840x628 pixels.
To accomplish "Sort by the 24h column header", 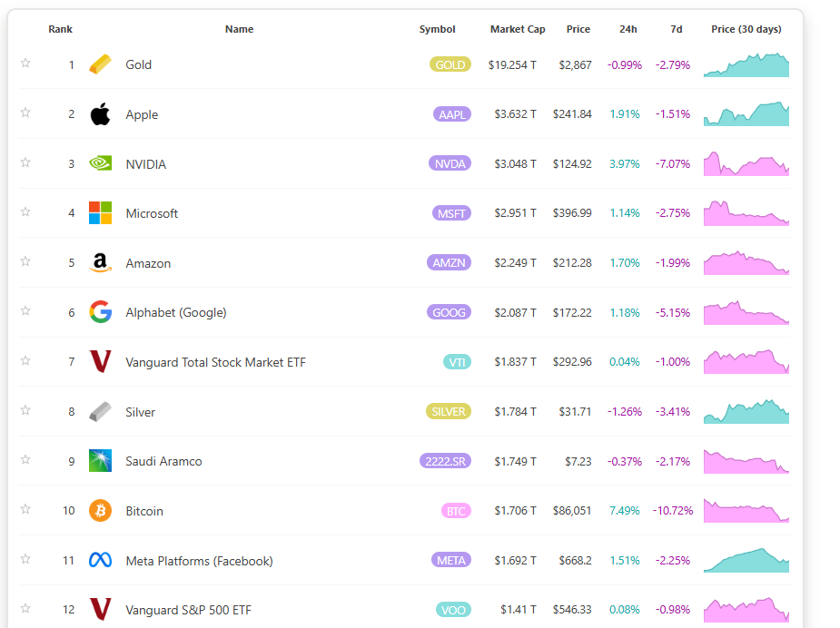I will (x=628, y=29).
